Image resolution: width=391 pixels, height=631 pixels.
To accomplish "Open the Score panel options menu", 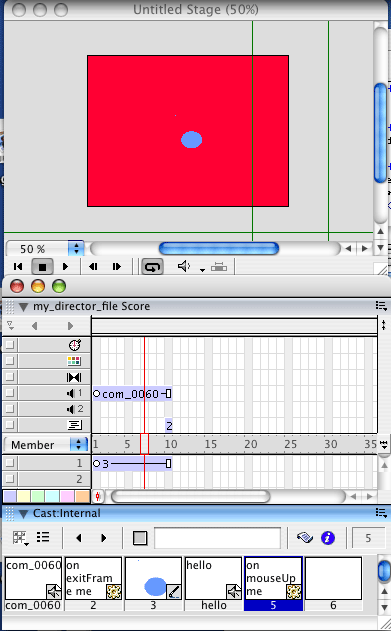I will tap(381, 306).
